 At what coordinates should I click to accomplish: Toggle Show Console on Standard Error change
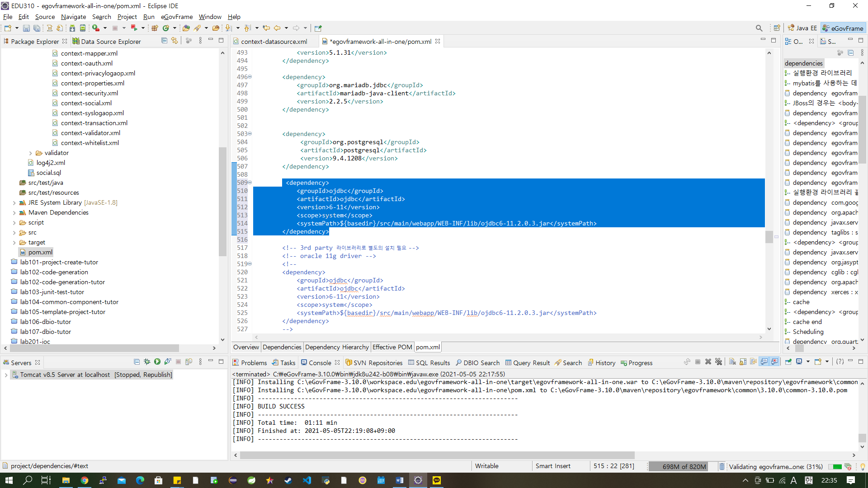774,361
